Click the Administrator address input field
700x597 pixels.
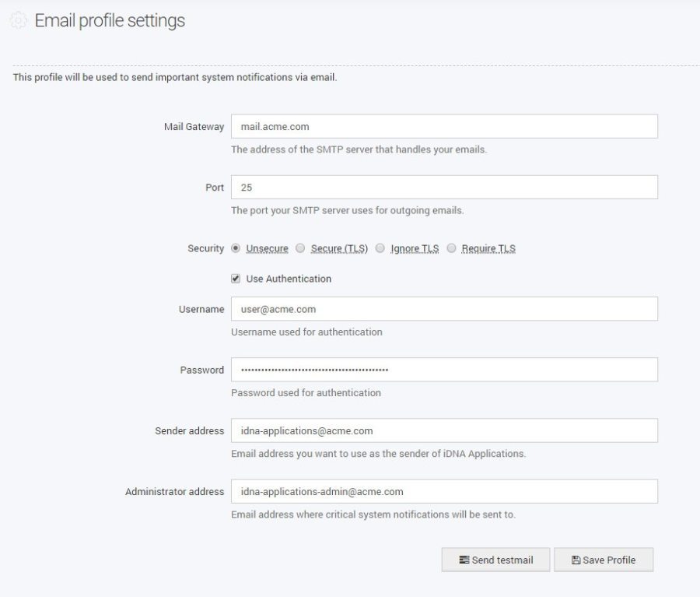point(444,491)
